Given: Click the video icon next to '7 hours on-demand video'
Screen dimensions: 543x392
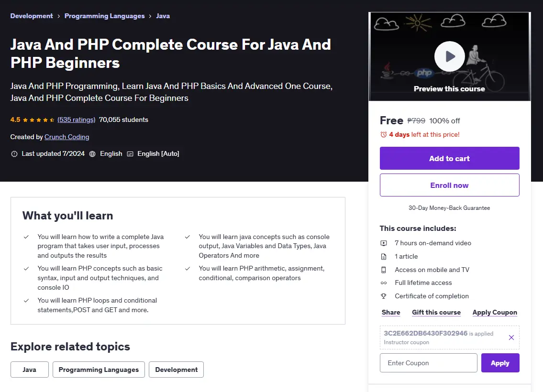Looking at the screenshot, I should (x=384, y=243).
